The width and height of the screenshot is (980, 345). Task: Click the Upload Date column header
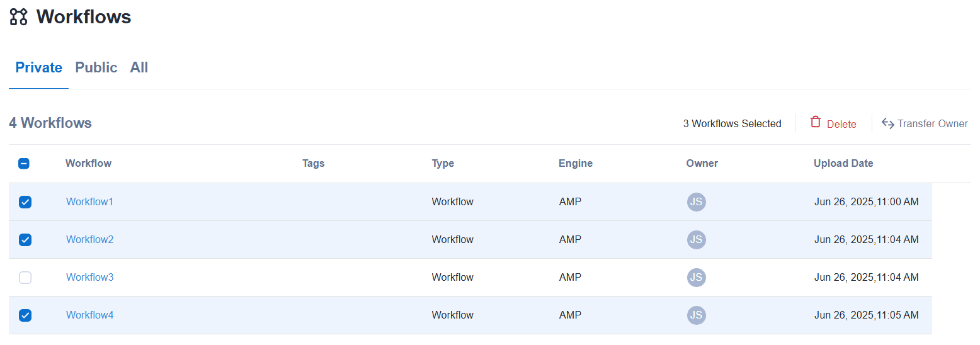(x=843, y=164)
